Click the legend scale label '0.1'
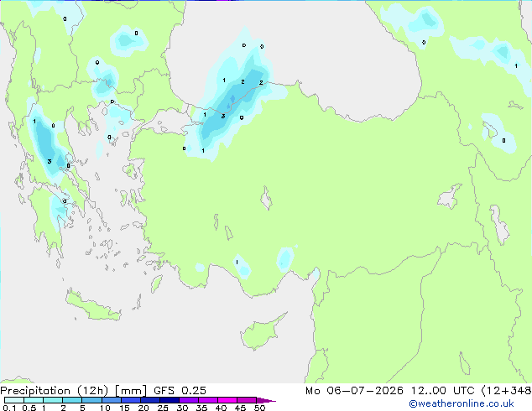 [9, 408]
